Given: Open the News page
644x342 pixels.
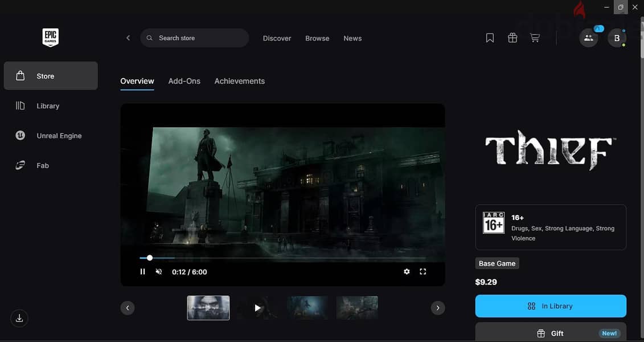Looking at the screenshot, I should point(352,38).
